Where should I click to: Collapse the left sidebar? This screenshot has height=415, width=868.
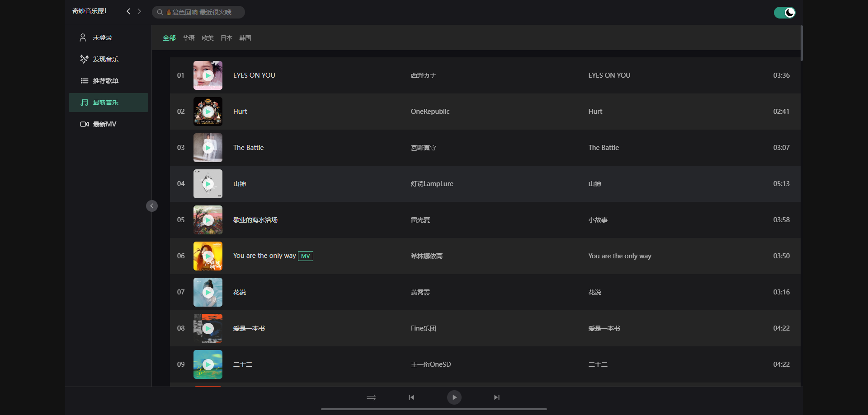[x=152, y=206]
